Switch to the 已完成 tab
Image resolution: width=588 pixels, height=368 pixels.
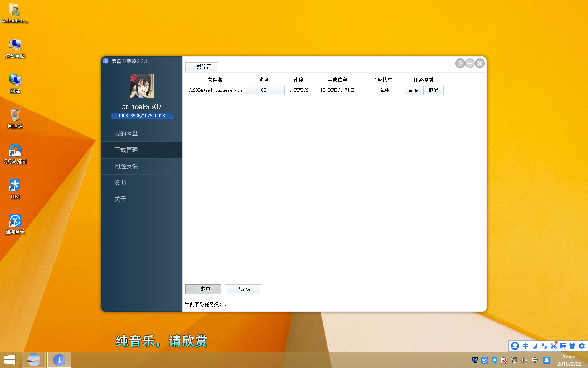click(243, 289)
